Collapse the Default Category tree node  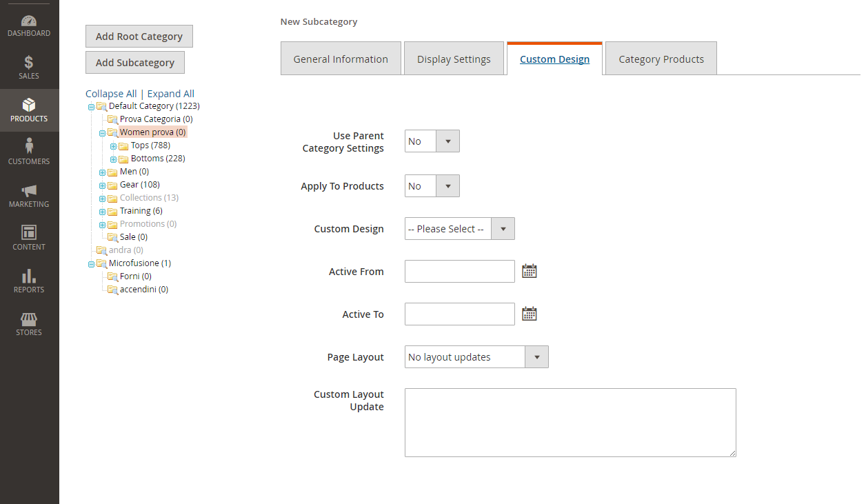(x=91, y=105)
